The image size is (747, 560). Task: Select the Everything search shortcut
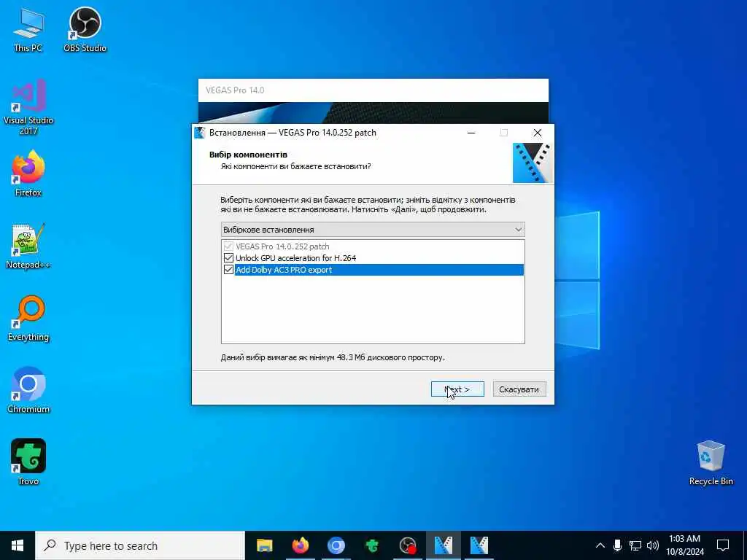point(28,318)
